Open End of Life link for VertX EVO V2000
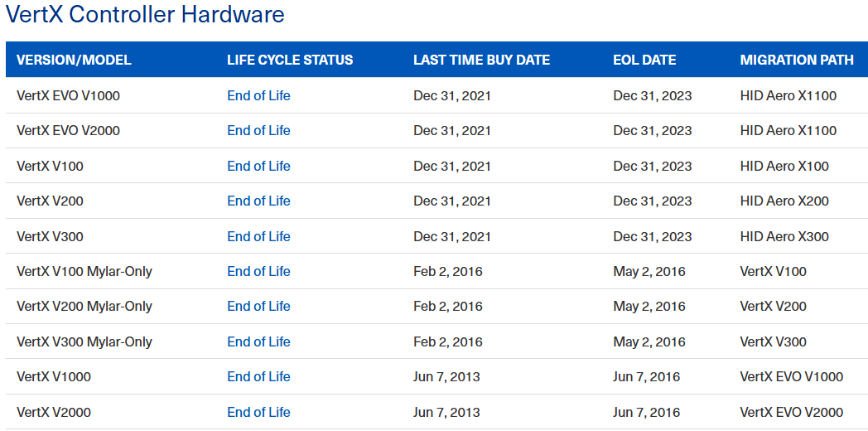Viewport: 868px width, 431px height. tap(258, 131)
